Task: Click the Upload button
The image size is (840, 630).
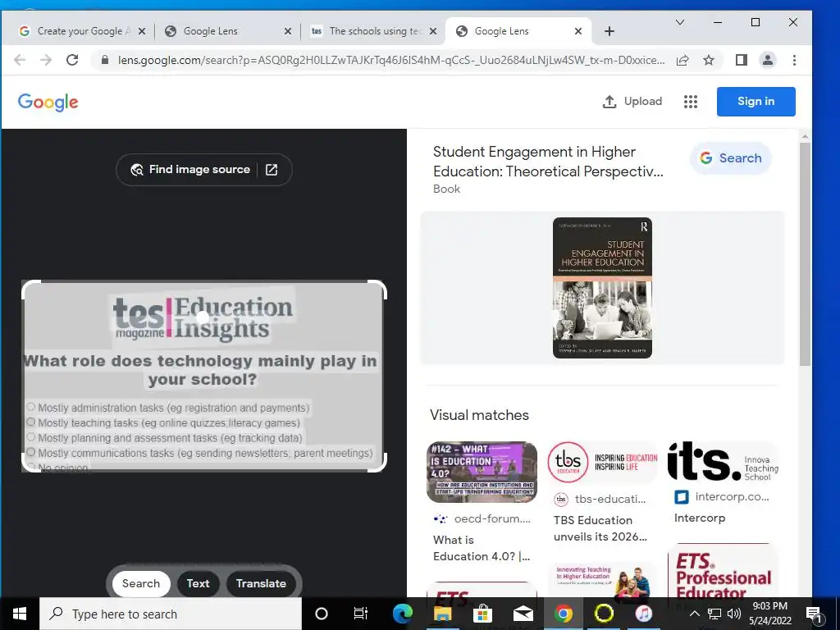Action: [632, 101]
